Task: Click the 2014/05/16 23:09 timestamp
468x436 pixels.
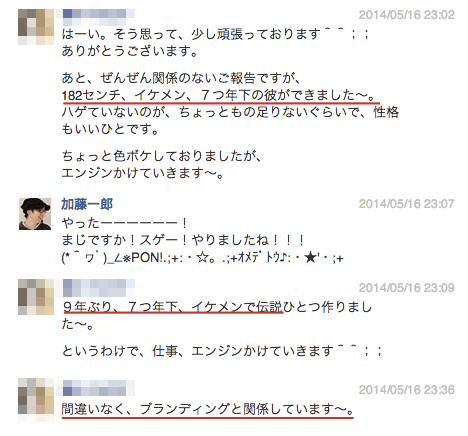Action: pos(407,287)
